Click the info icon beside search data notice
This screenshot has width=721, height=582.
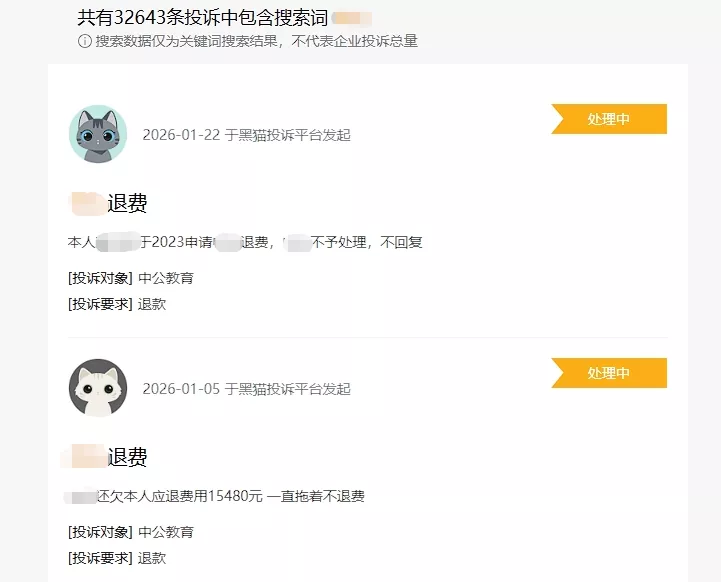(x=84, y=41)
